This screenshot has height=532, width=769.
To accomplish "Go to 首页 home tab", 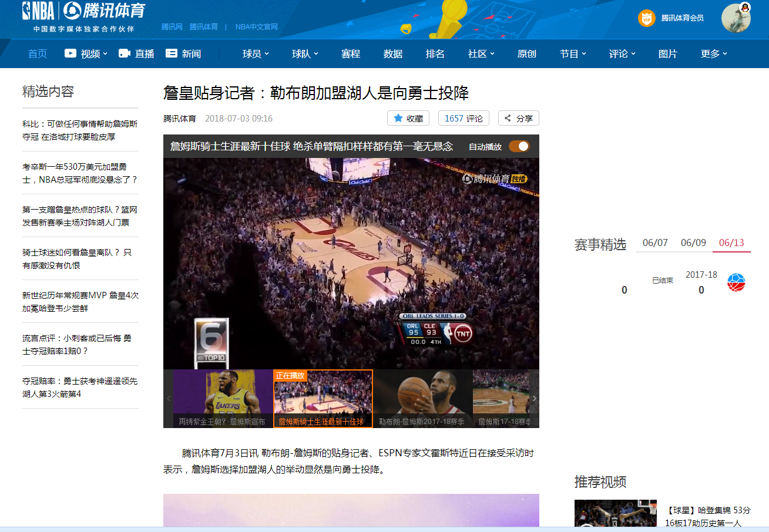I will click(x=38, y=53).
